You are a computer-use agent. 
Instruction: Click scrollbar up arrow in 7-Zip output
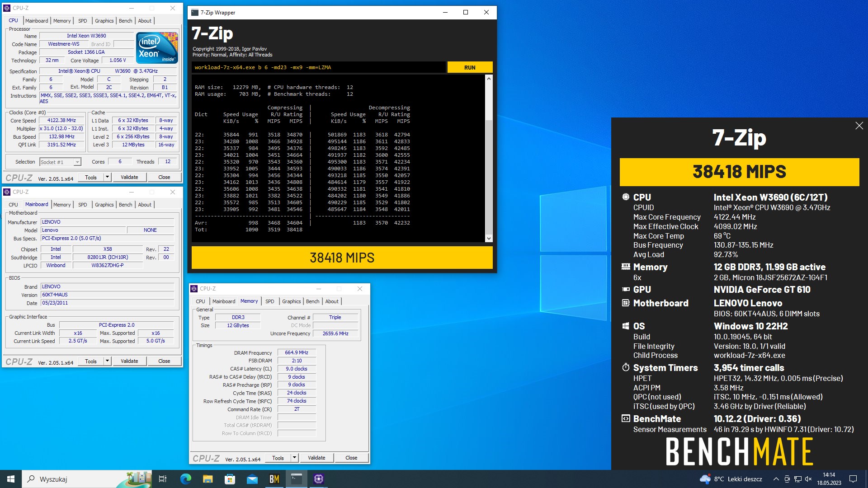coord(489,79)
